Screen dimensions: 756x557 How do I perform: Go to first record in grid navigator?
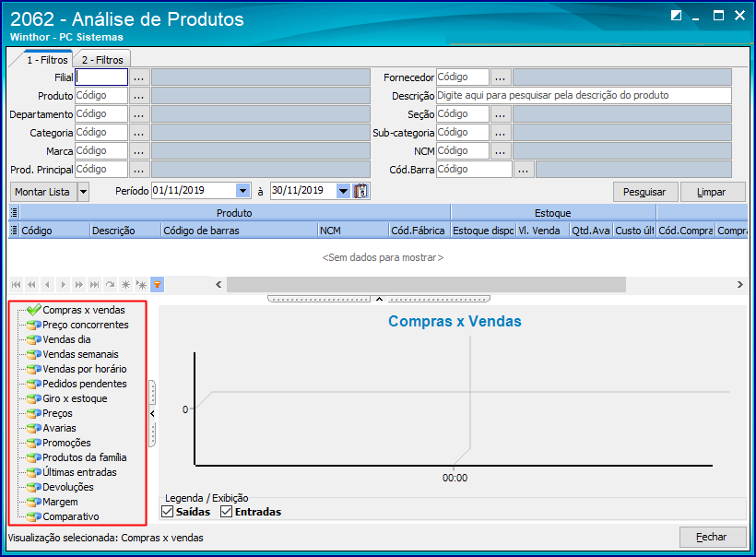click(17, 285)
